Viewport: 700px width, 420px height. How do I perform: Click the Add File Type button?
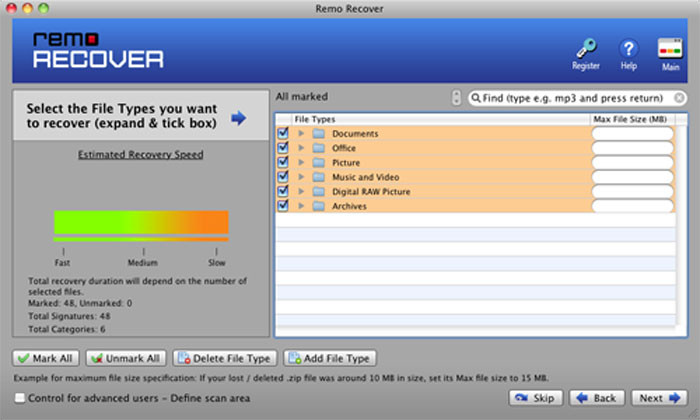pyautogui.click(x=330, y=358)
